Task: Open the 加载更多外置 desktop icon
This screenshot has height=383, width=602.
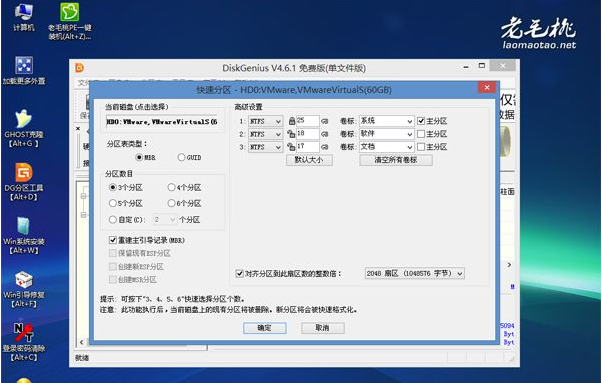Action: (23, 70)
